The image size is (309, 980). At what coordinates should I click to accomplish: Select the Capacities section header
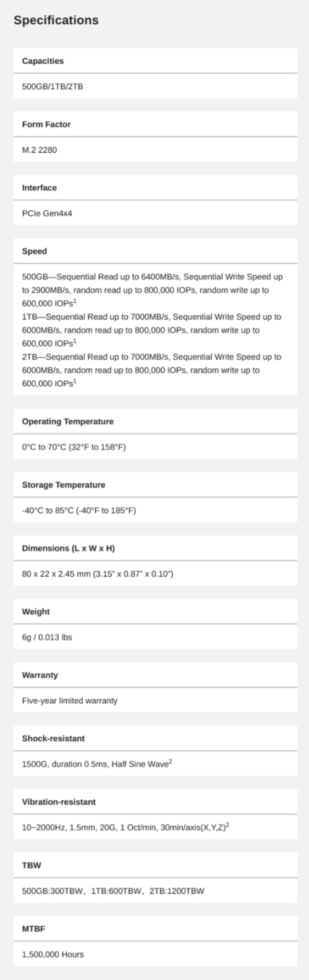pyautogui.click(x=43, y=61)
